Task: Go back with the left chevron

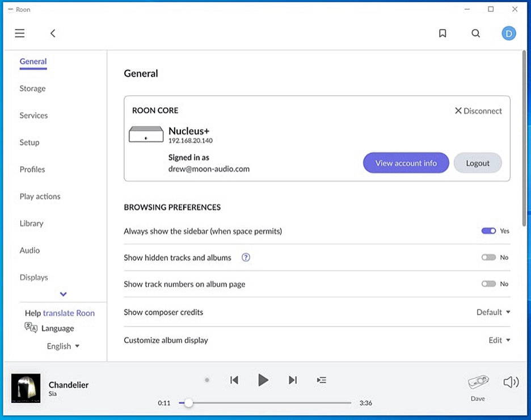Action: (x=53, y=33)
